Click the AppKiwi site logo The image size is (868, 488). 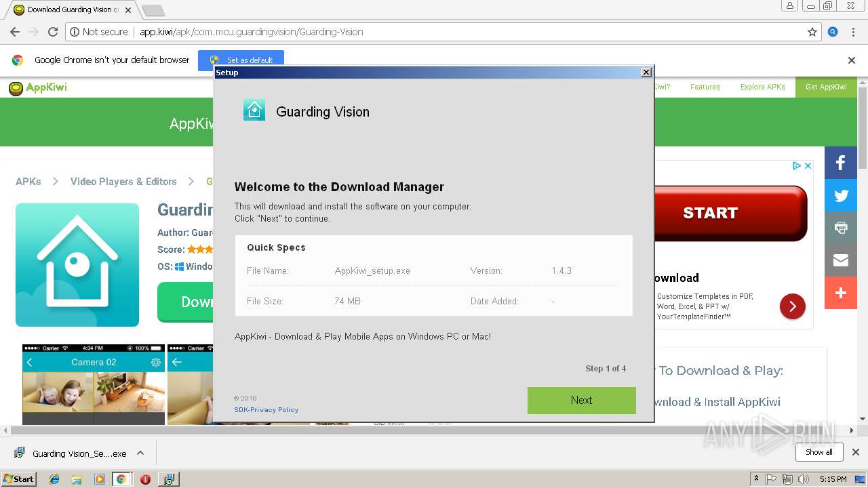38,87
